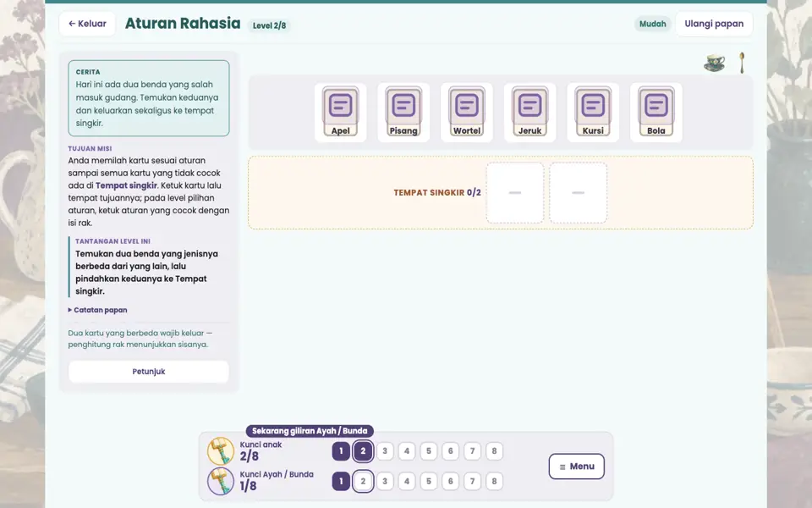
Task: Pick the Bola card
Action: (656, 112)
